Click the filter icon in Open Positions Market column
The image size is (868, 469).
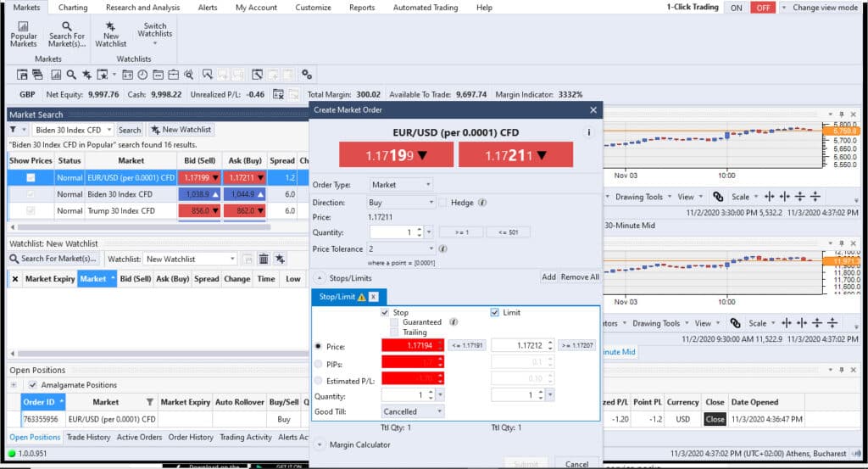[x=149, y=403]
